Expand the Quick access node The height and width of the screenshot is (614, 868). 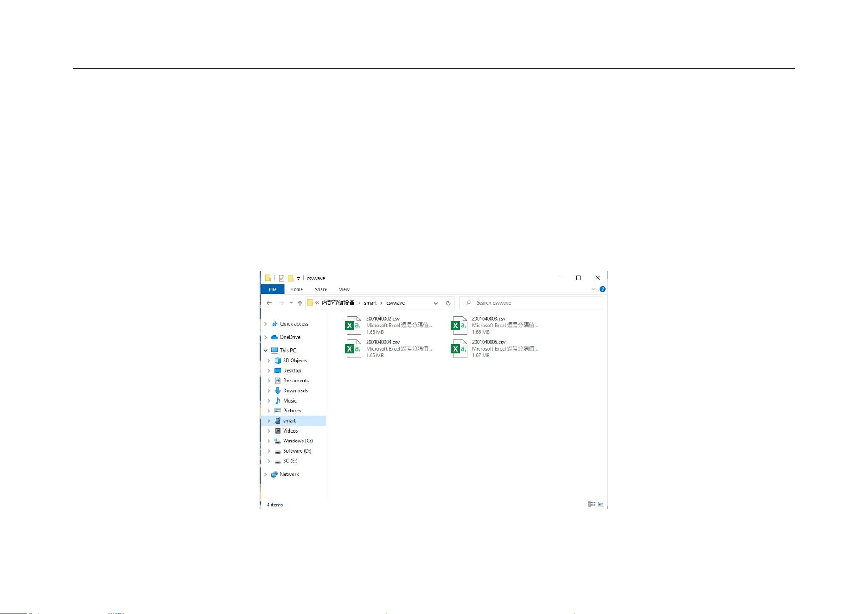266,324
